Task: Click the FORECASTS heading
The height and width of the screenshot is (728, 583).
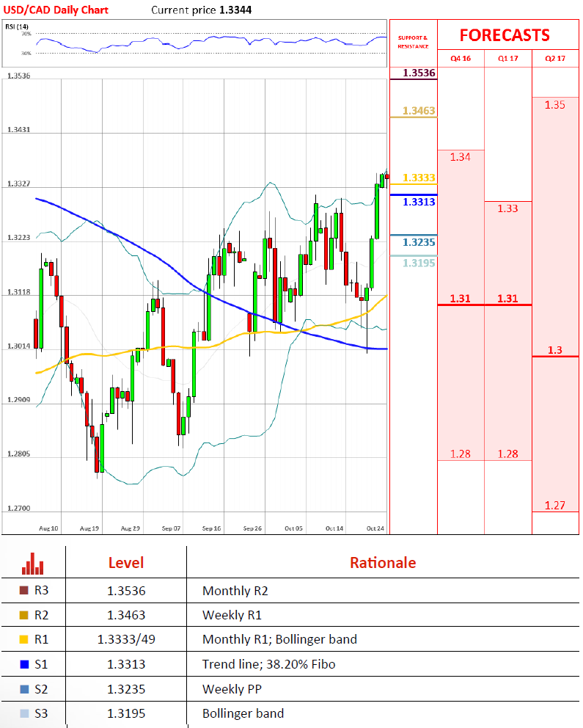Action: [505, 35]
